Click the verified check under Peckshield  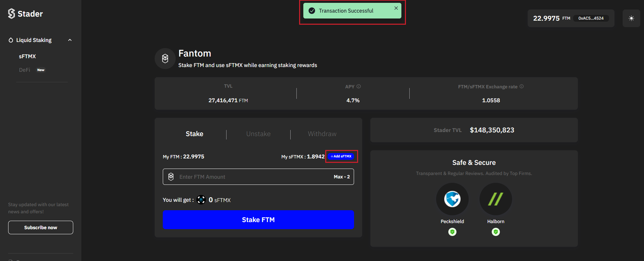click(452, 232)
